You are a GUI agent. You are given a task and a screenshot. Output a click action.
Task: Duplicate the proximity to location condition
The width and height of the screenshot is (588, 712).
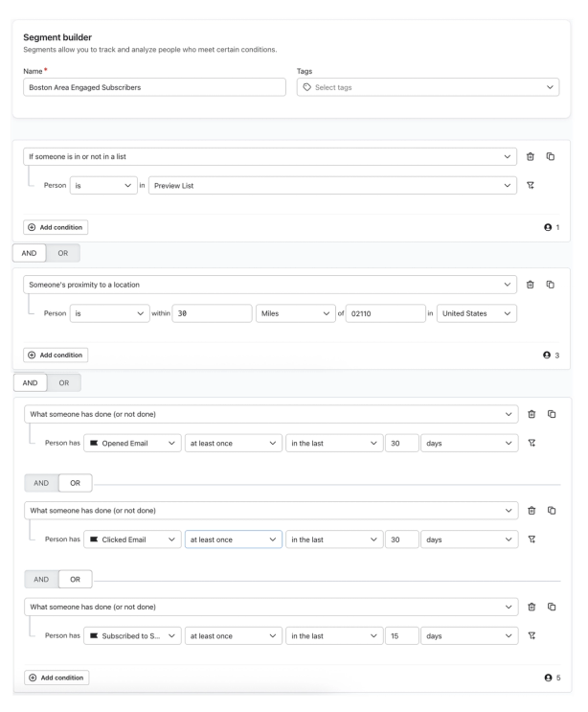click(x=551, y=285)
